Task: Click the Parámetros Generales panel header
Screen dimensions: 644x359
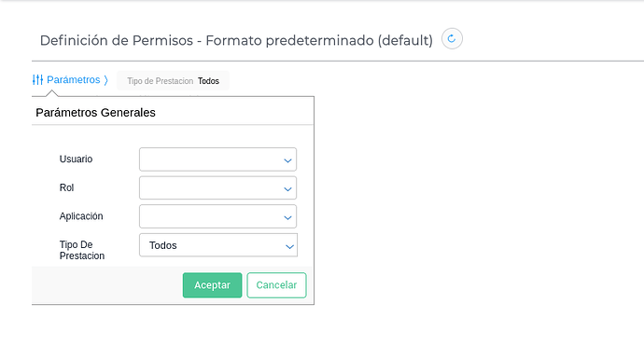Action: [96, 113]
